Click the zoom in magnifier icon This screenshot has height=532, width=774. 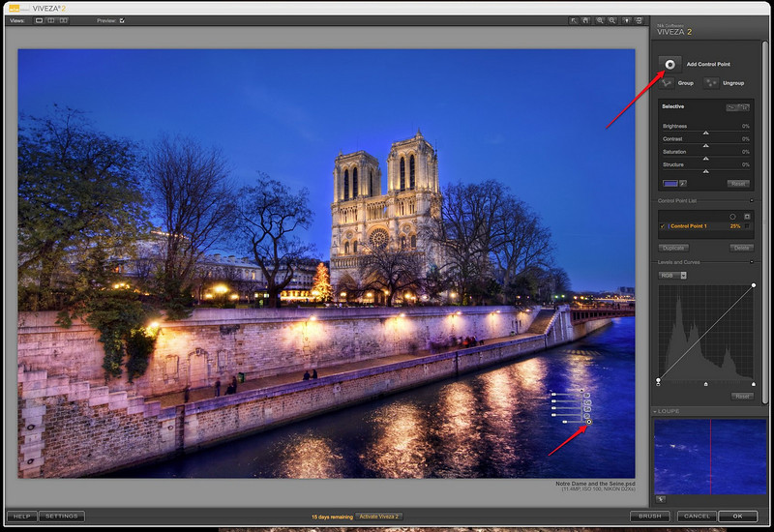pyautogui.click(x=600, y=20)
